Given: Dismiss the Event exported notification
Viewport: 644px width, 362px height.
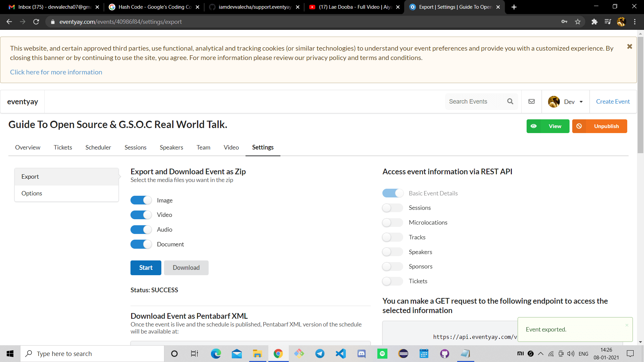Looking at the screenshot, I should [627, 325].
